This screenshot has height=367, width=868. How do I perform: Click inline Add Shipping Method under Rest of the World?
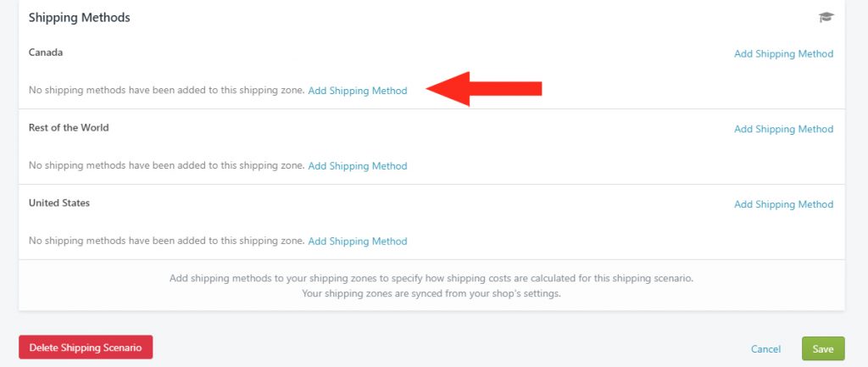pyautogui.click(x=358, y=165)
